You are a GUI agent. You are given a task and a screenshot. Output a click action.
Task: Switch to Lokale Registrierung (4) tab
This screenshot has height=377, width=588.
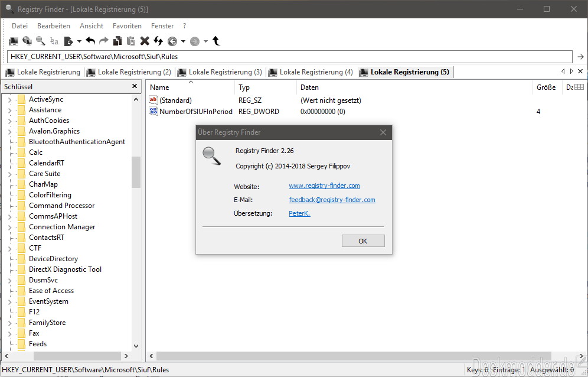pyautogui.click(x=311, y=72)
